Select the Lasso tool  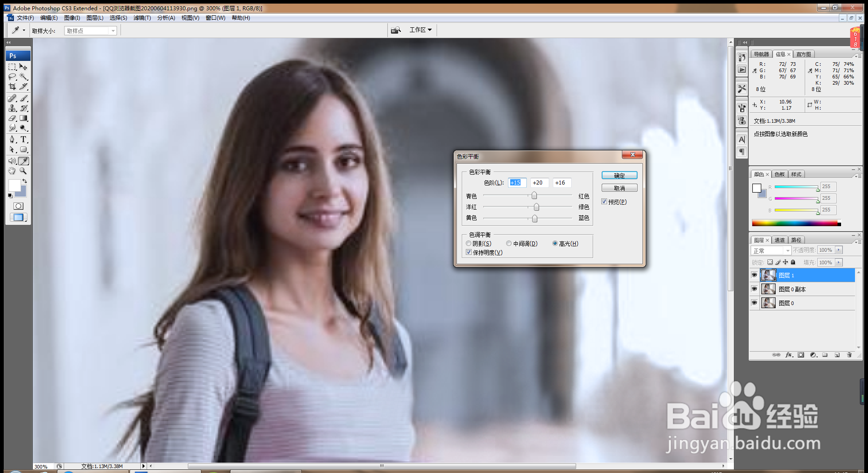pyautogui.click(x=12, y=77)
